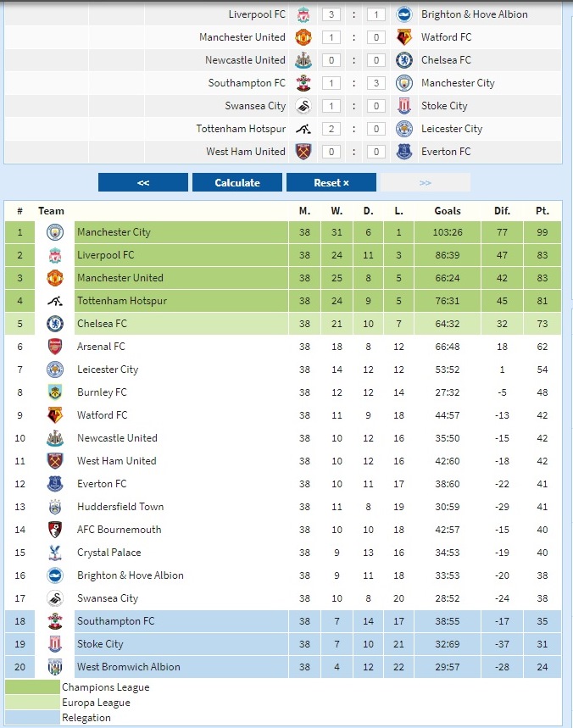Click Liverpool FC home score input field
This screenshot has width=573, height=728.
click(x=331, y=14)
